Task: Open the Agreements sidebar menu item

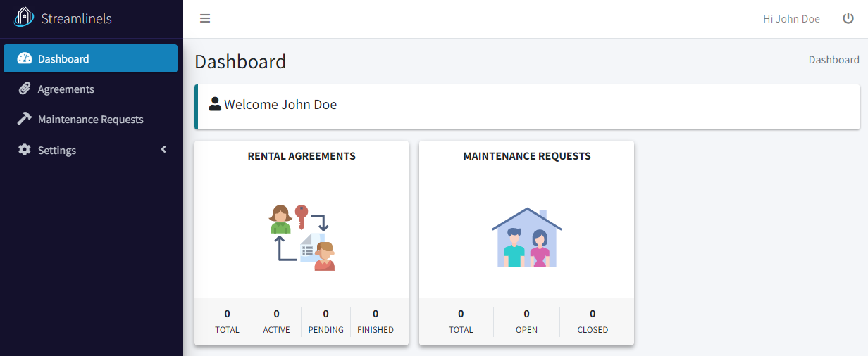Action: (x=90, y=89)
